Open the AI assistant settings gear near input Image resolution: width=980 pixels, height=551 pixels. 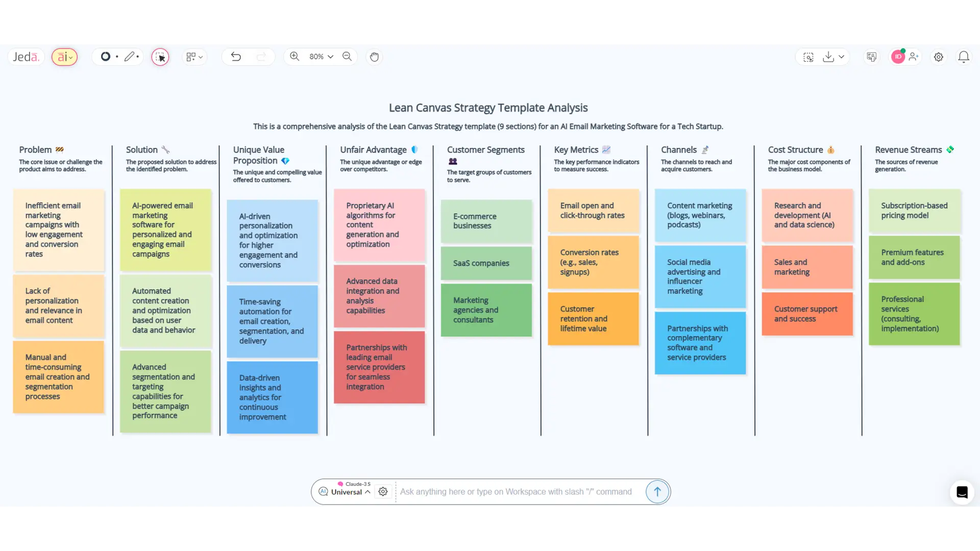[x=383, y=492]
